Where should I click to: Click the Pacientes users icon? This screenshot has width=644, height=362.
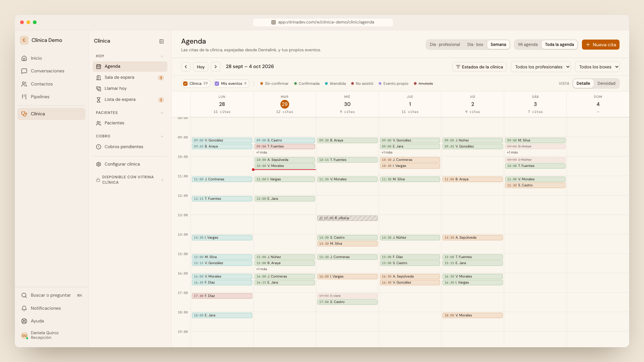[99, 123]
